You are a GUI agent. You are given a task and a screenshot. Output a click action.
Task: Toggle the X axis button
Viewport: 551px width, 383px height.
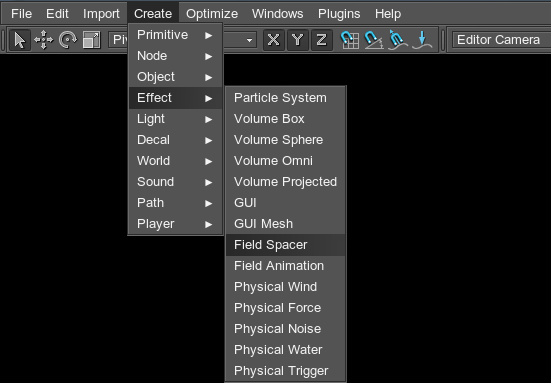click(274, 40)
